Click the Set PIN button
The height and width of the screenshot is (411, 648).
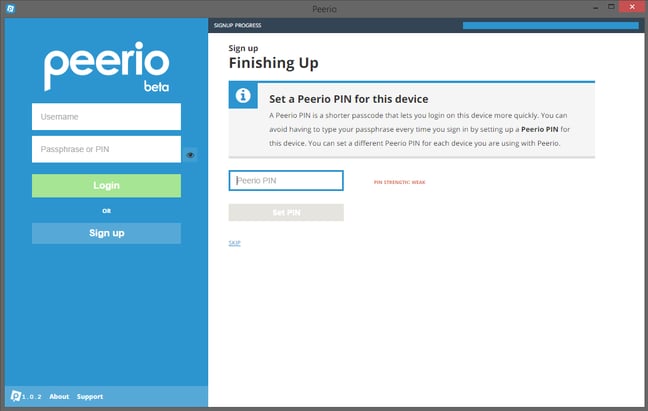point(286,212)
